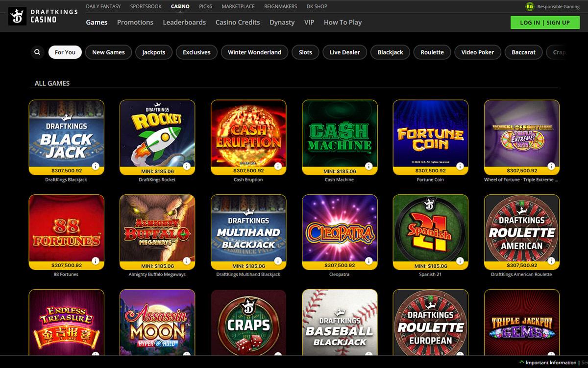Select the Video Poker category filter
This screenshot has width=588, height=368.
click(x=477, y=52)
